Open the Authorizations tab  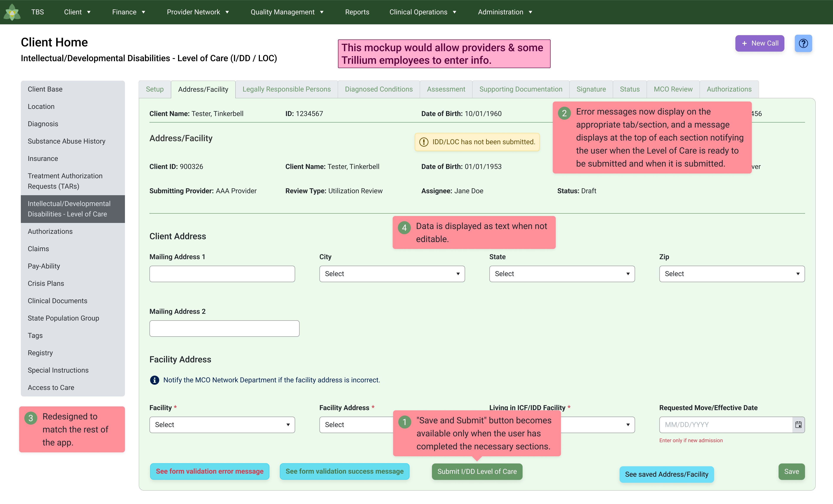pyautogui.click(x=729, y=89)
